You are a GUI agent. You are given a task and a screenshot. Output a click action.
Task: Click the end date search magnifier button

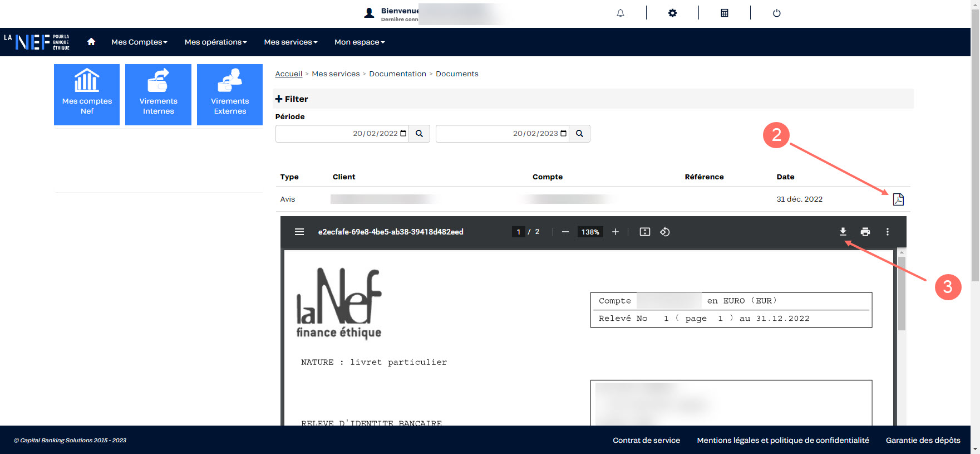point(579,134)
